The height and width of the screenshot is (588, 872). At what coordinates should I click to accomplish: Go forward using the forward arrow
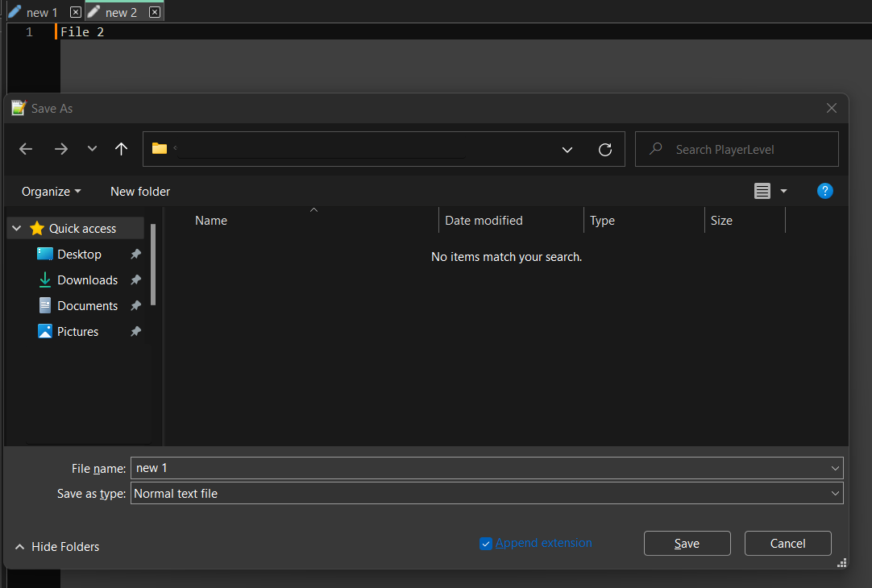tap(61, 149)
